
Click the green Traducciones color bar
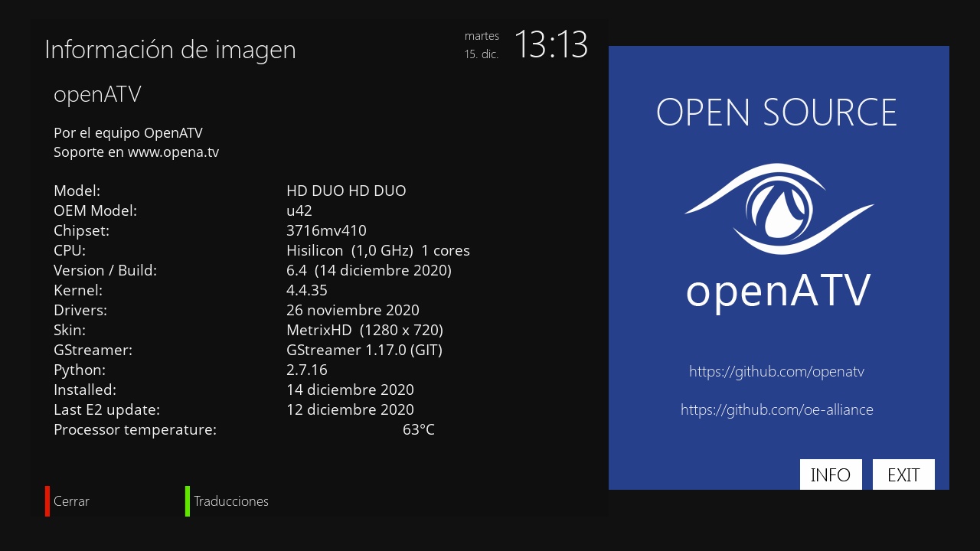[x=188, y=501]
